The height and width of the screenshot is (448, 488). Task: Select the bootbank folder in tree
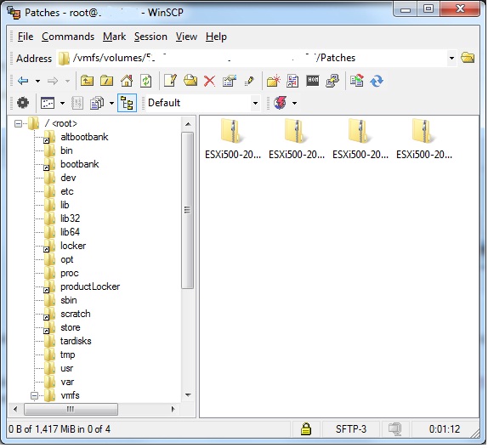(79, 164)
